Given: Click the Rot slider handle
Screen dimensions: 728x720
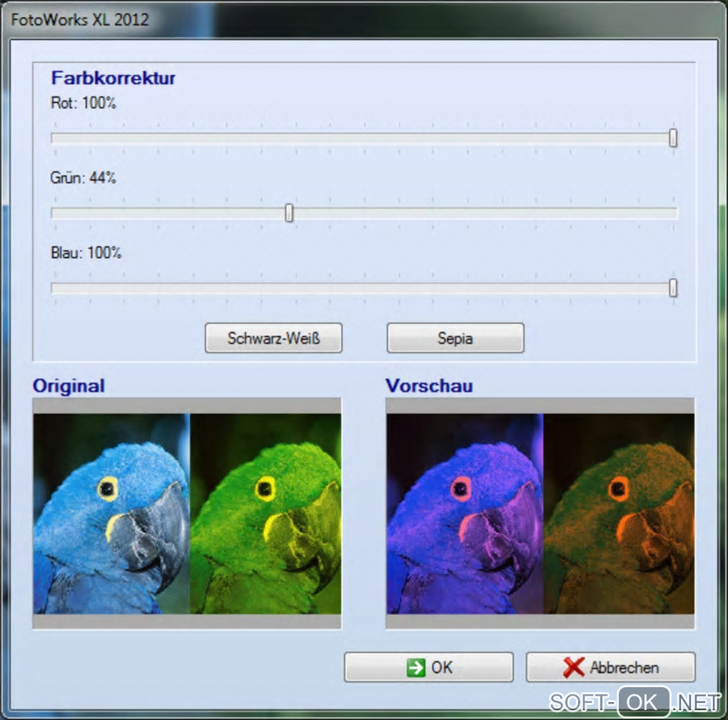Looking at the screenshot, I should 673,138.
